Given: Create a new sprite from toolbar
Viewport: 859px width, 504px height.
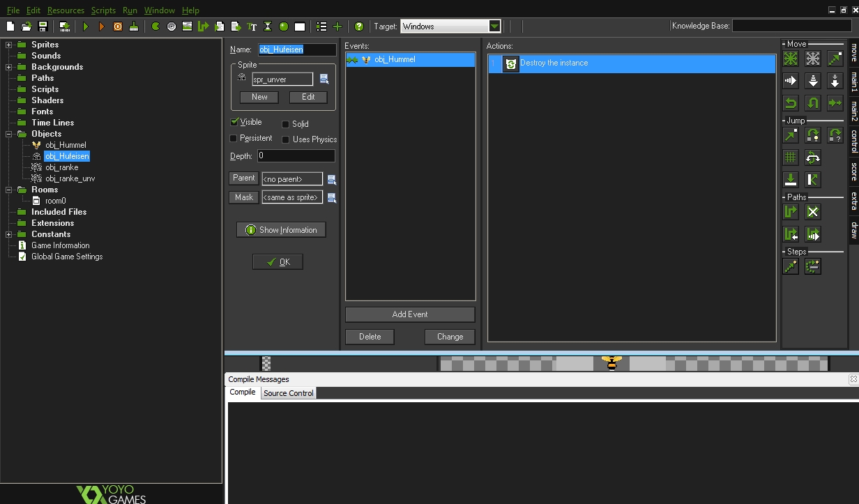Looking at the screenshot, I should click(155, 26).
